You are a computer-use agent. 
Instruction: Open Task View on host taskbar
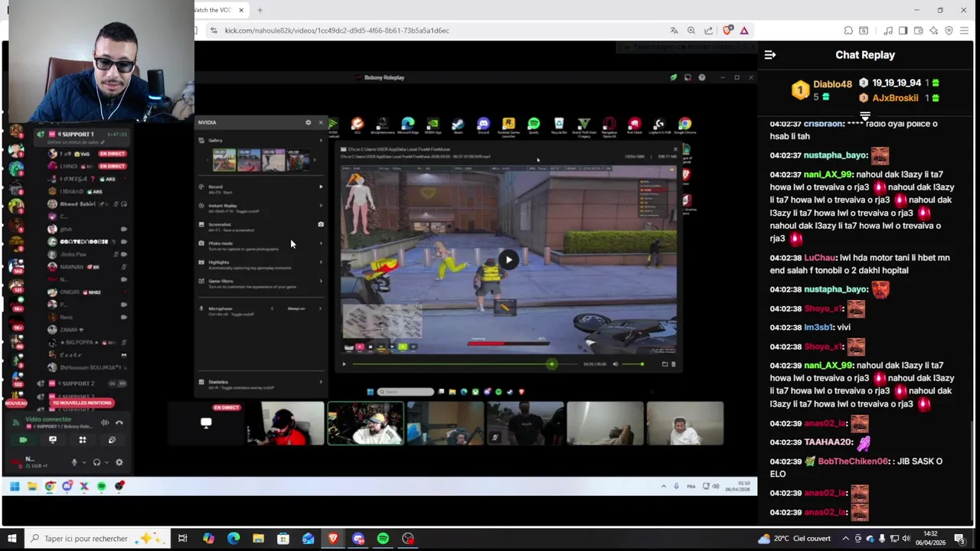point(182,539)
